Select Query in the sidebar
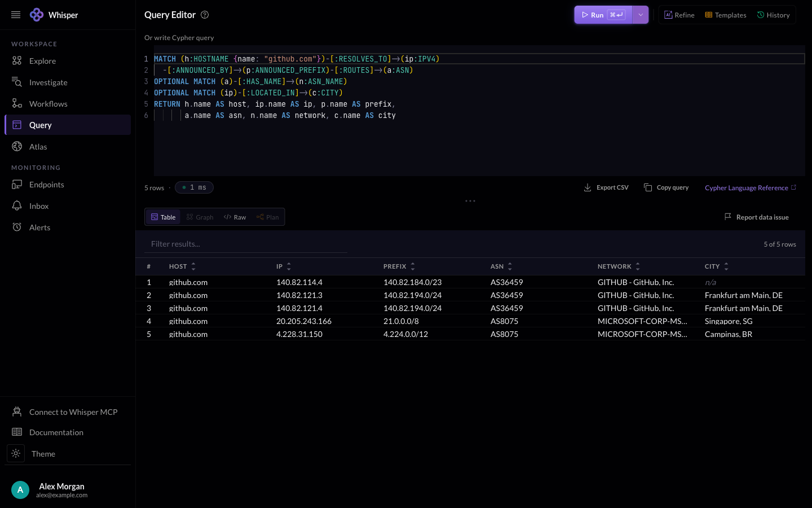This screenshot has width=812, height=508. coord(68,125)
